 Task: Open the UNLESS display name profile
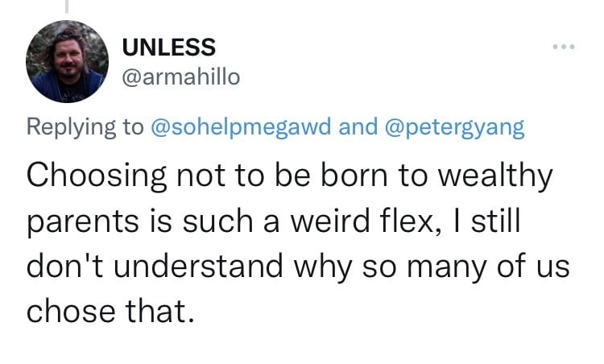click(x=169, y=47)
